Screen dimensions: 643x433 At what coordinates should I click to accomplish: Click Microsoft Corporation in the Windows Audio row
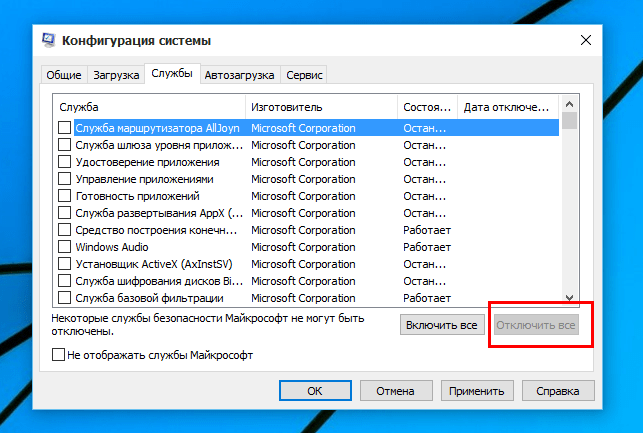pos(303,247)
